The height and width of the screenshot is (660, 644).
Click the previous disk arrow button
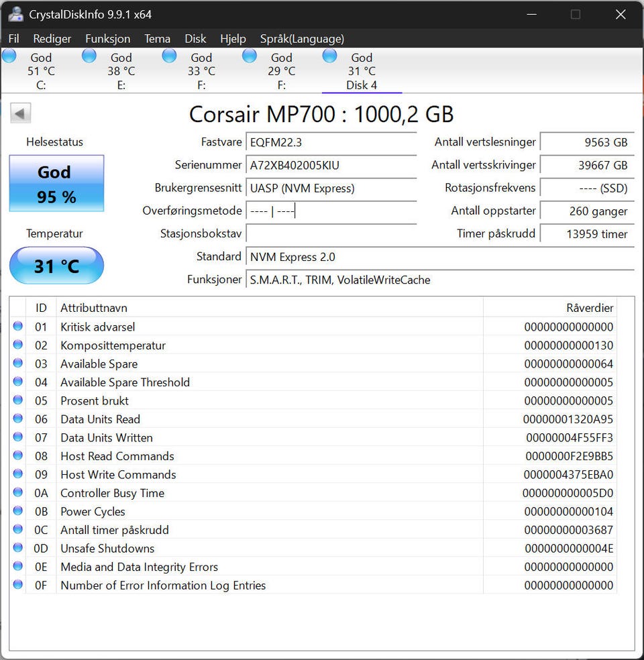coord(20,113)
